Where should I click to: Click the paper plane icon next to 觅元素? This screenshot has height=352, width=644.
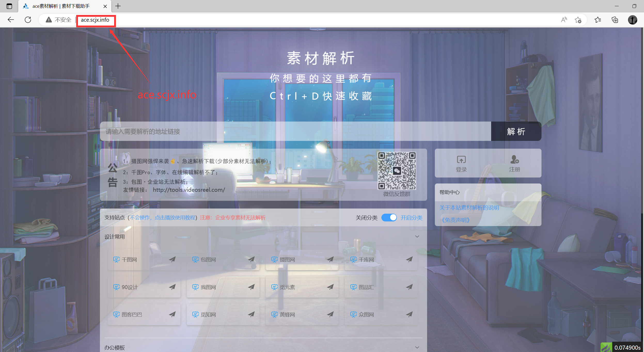[x=330, y=287]
